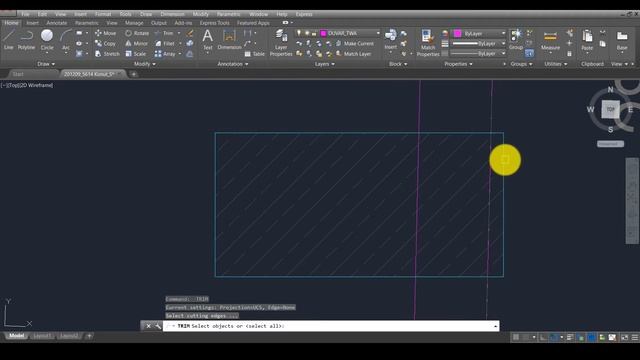Open the ByLayer color dropdown

pos(503,33)
